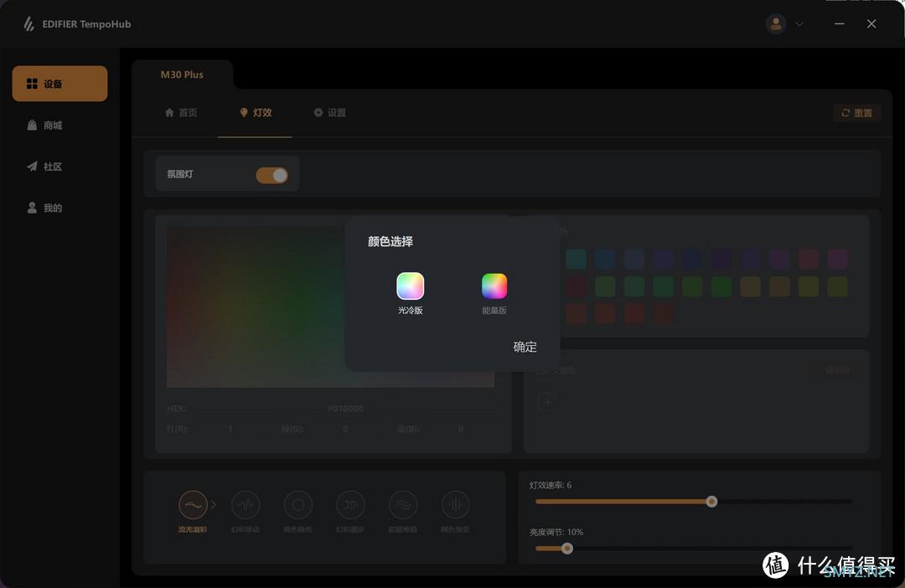Select the double-crescent 幻彩 tide effect icon
The image size is (905, 588).
[x=350, y=505]
